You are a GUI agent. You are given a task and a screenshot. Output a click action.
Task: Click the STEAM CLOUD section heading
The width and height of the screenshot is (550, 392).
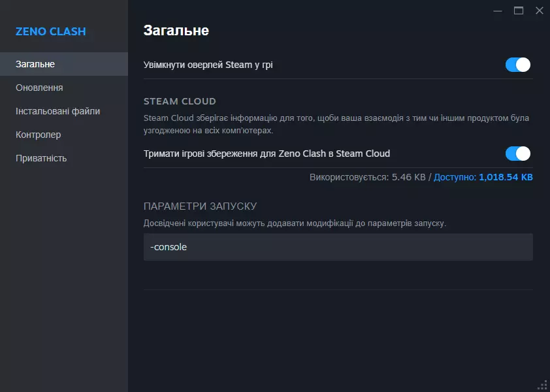click(180, 101)
